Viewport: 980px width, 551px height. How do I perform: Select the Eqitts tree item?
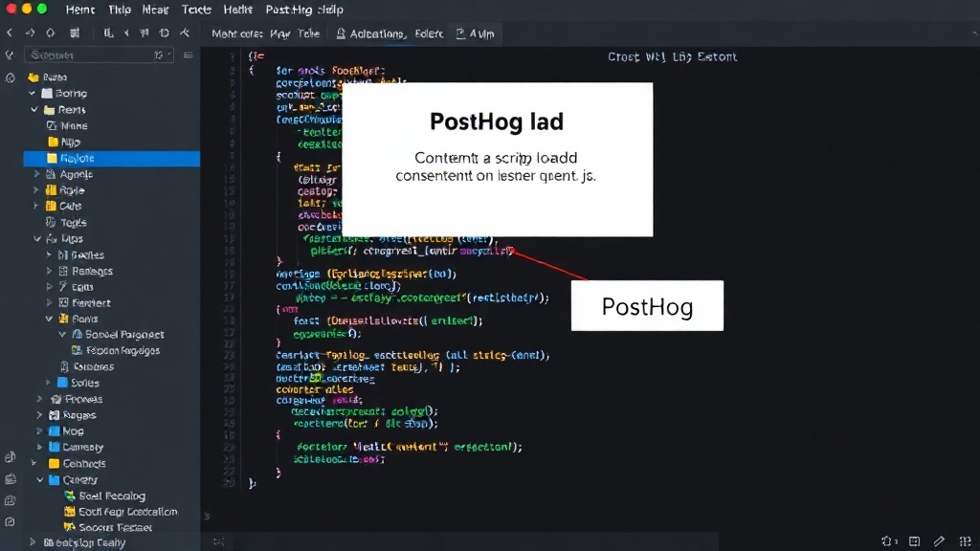pos(82,287)
